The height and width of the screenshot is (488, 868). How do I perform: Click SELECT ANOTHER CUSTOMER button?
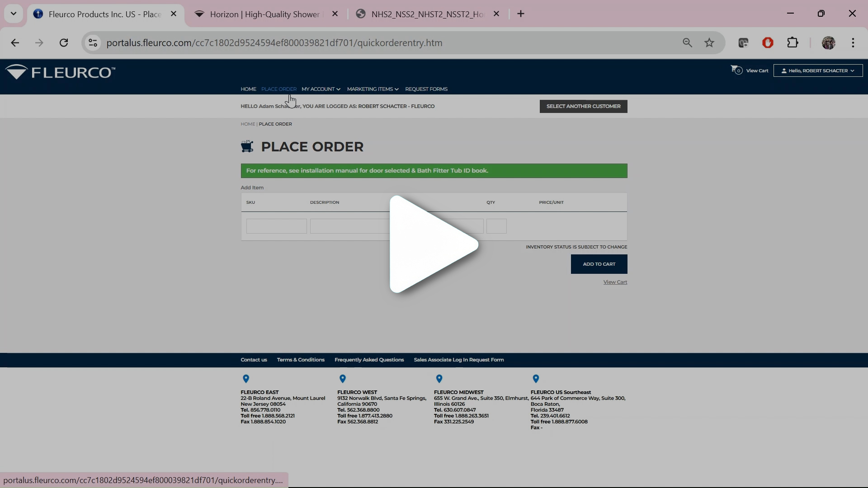point(583,106)
